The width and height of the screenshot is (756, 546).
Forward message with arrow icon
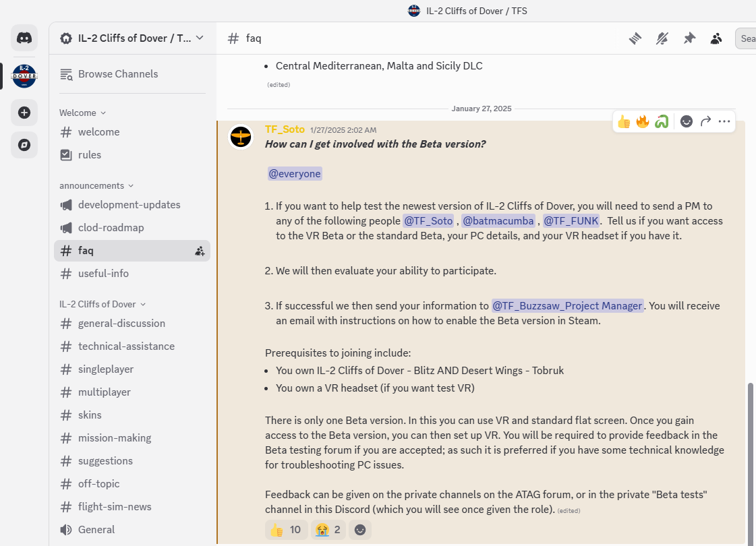(705, 121)
